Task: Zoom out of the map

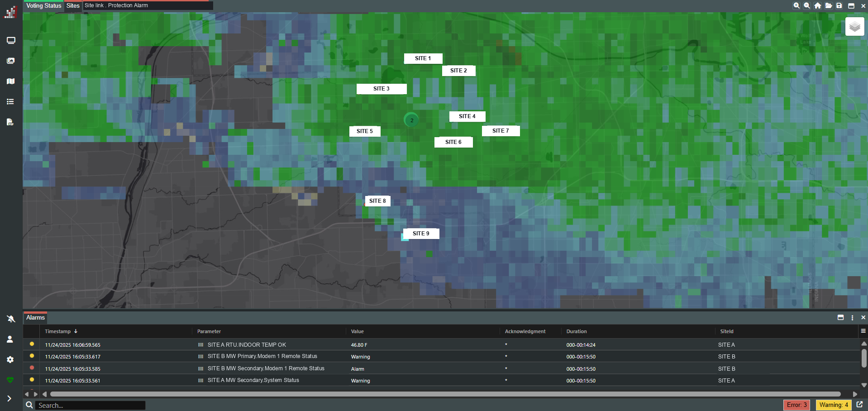Action: click(807, 6)
